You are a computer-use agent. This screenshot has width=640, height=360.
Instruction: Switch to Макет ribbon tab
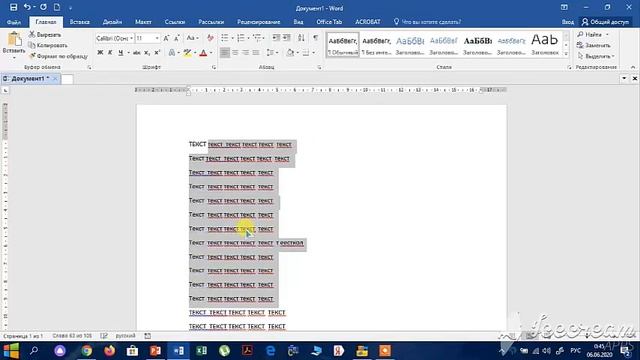[x=143, y=22]
